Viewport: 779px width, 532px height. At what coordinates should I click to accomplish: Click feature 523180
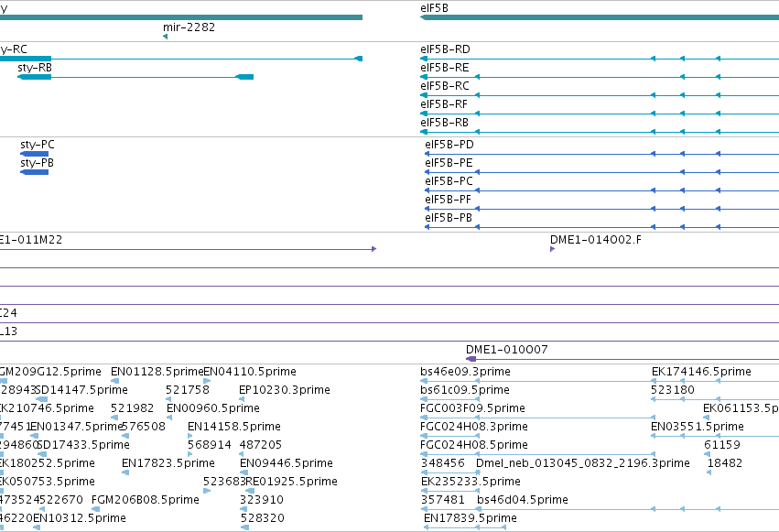coord(672,390)
